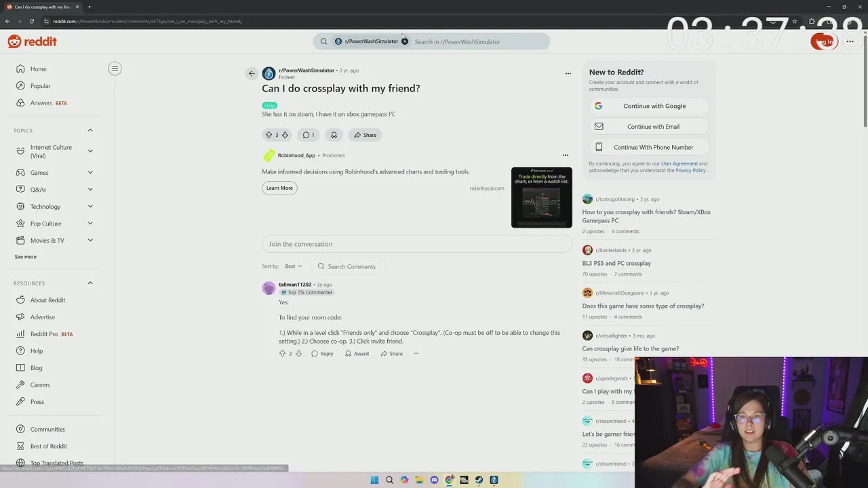Continue with Google sign-up
Viewport: 868px width, 488px height.
pyautogui.click(x=650, y=106)
